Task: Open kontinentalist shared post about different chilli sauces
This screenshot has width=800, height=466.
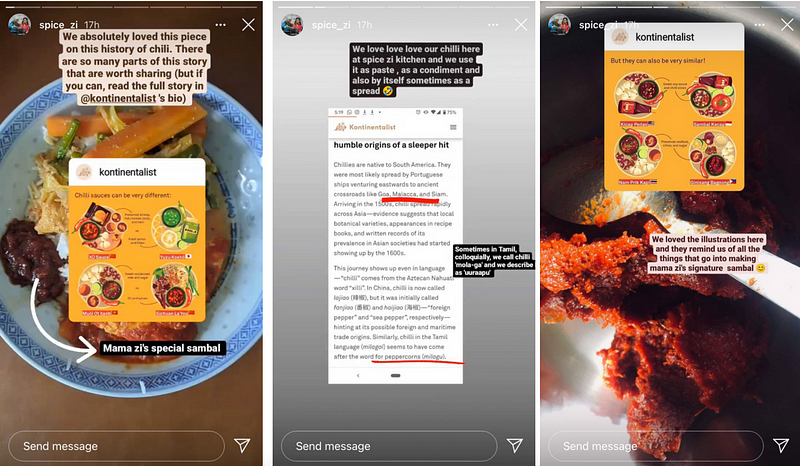Action: 137,240
